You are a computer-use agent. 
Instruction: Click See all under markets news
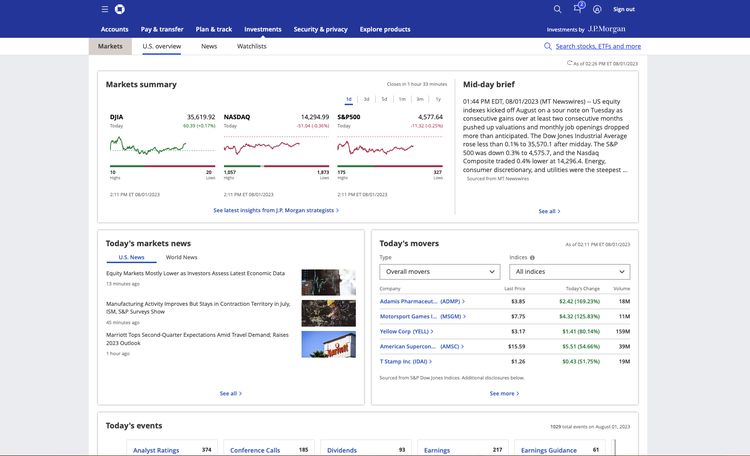point(231,393)
